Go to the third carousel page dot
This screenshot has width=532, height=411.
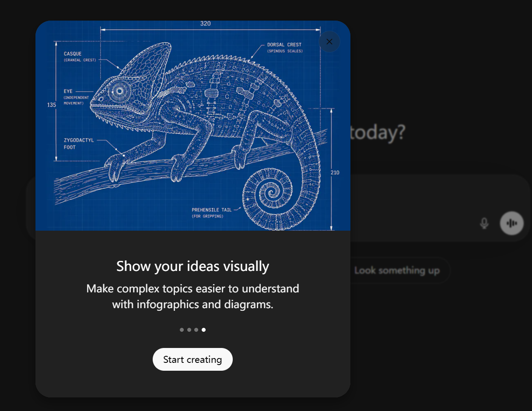coord(196,330)
